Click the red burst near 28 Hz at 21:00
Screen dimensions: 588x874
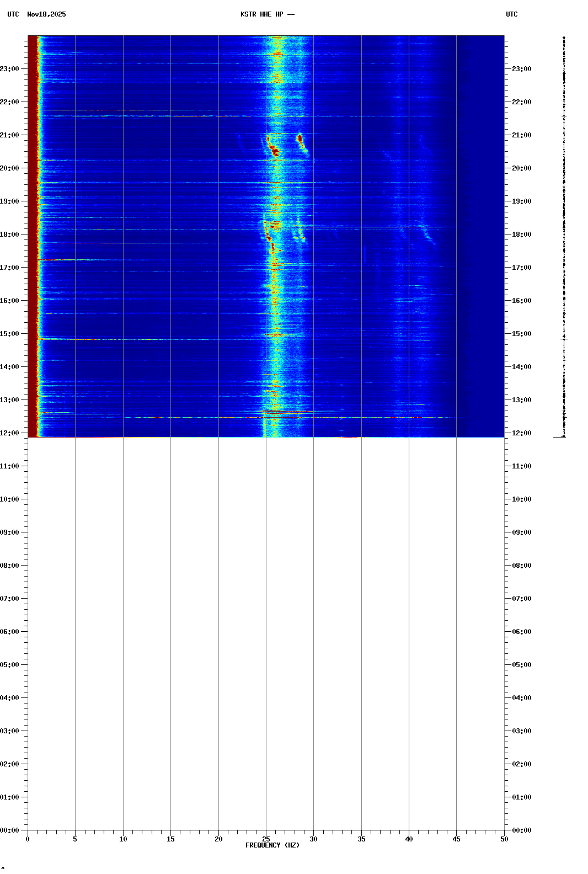[x=300, y=138]
